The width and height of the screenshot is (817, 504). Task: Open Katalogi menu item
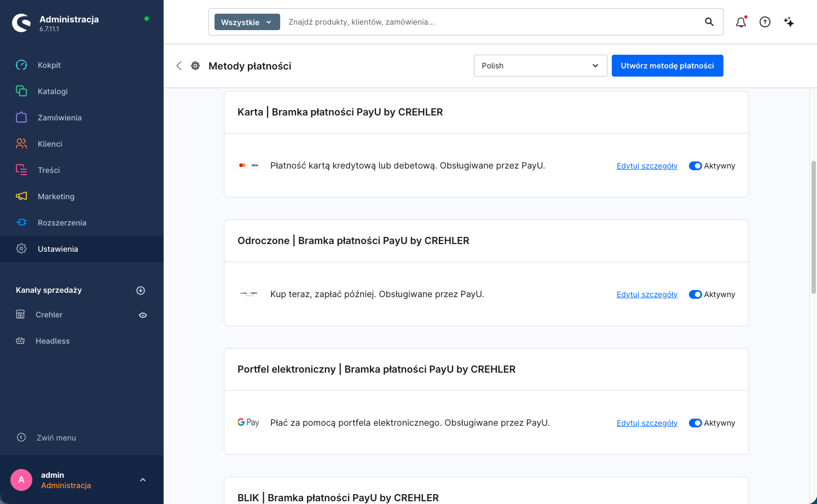point(82,91)
